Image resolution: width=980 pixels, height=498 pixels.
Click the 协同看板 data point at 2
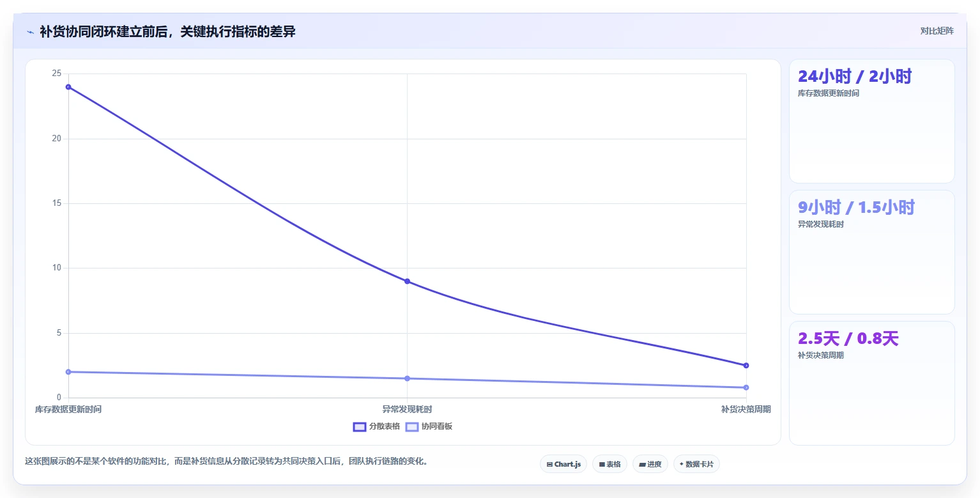68,372
